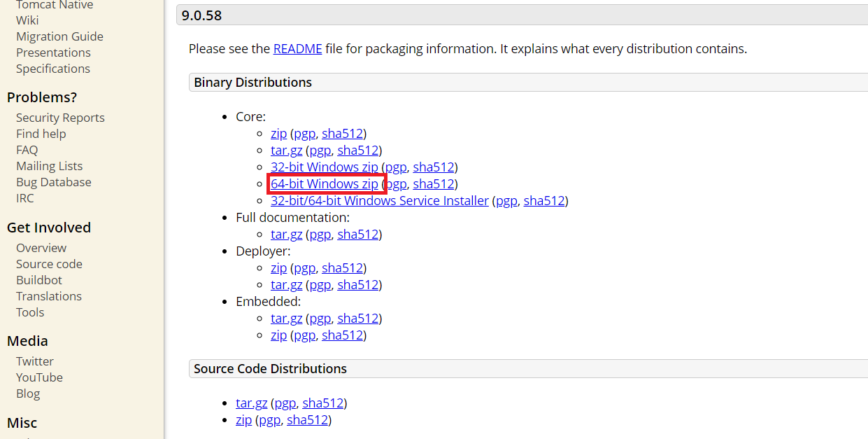The height and width of the screenshot is (439, 868).
Task: Open pgp for Full documentation tar.gz
Action: [x=320, y=235]
